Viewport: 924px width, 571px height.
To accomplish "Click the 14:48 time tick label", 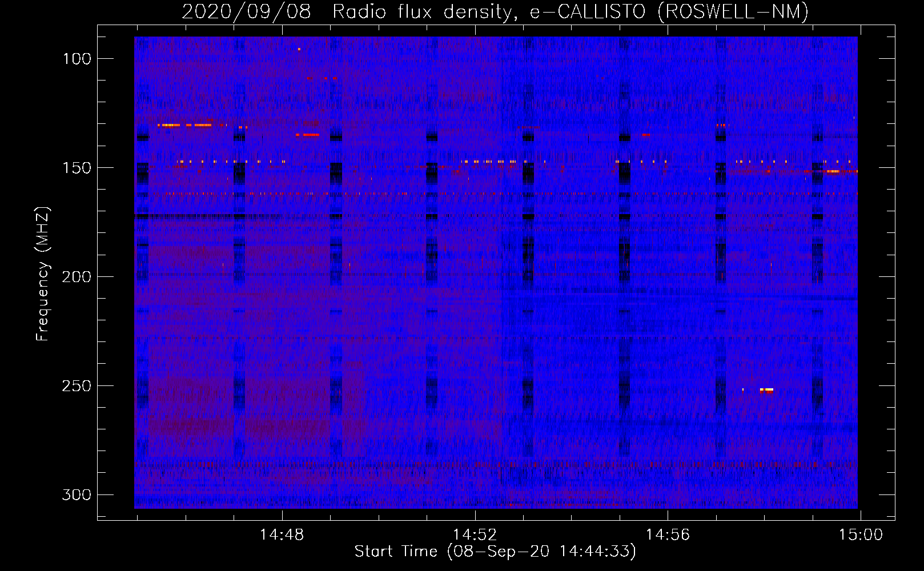I will click(x=282, y=535).
